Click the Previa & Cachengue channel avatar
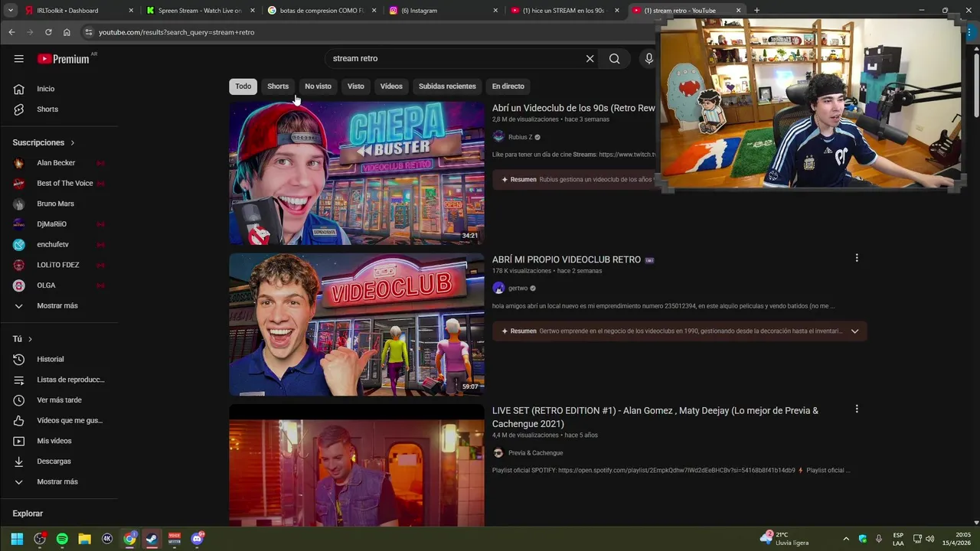Screen dimensions: 980x551 click(498, 453)
